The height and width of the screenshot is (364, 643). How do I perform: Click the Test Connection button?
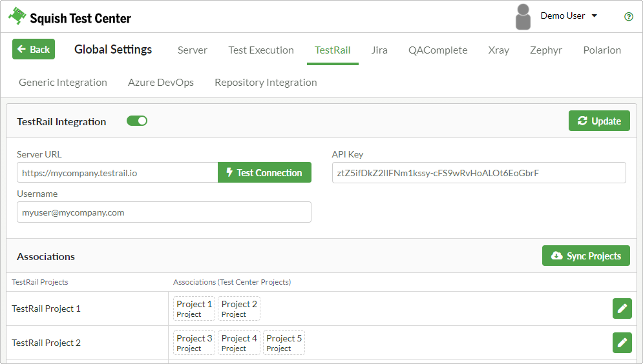click(x=264, y=173)
